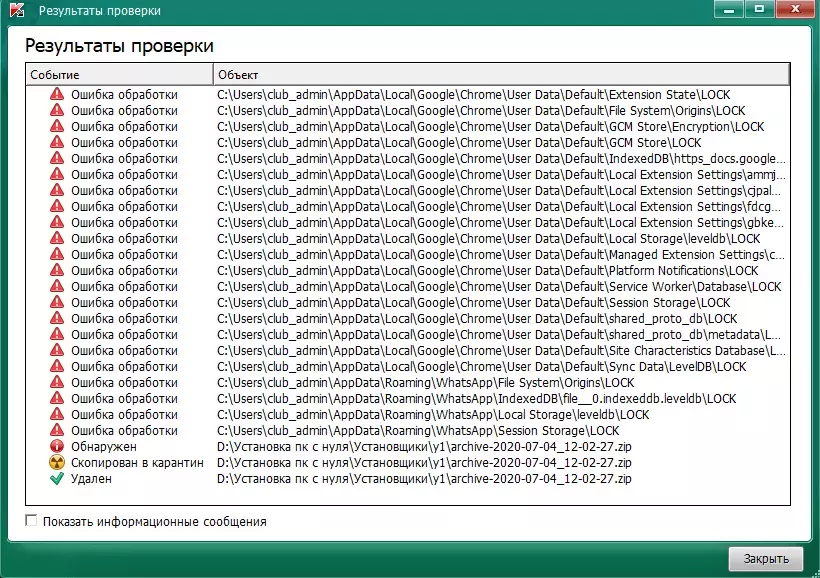This screenshot has width=820, height=578.
Task: Click warning icon for Service Worker\Database\LOCK row
Action: point(57,286)
